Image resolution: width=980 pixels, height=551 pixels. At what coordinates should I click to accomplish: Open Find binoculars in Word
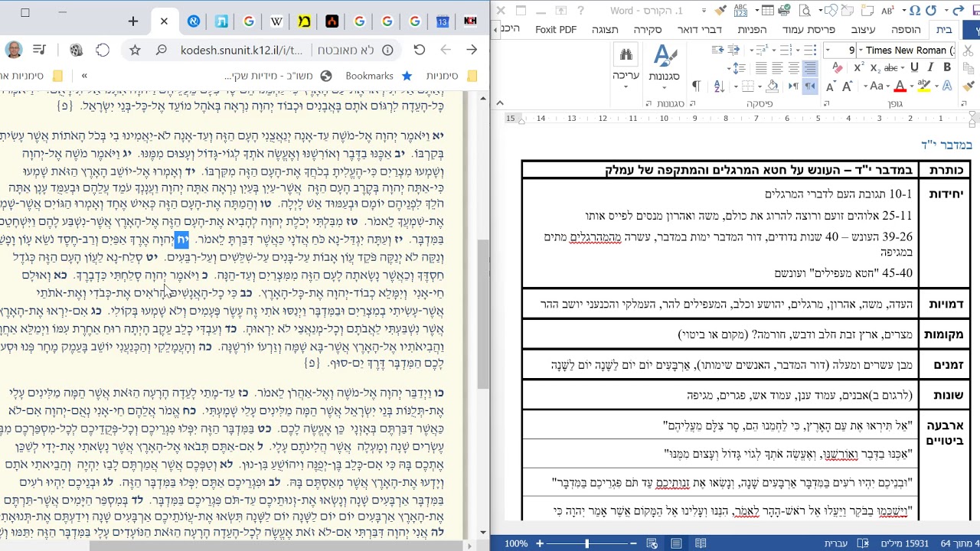pyautogui.click(x=626, y=55)
